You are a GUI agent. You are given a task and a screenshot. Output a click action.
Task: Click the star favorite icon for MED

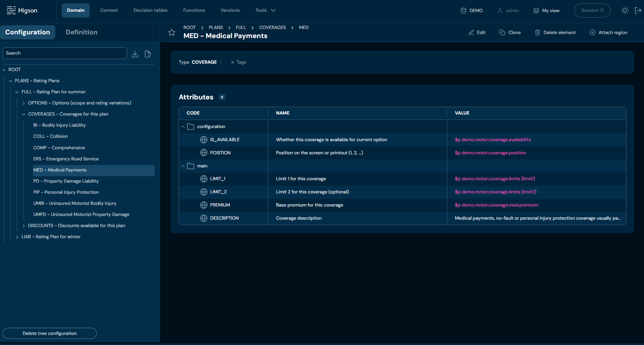point(172,32)
